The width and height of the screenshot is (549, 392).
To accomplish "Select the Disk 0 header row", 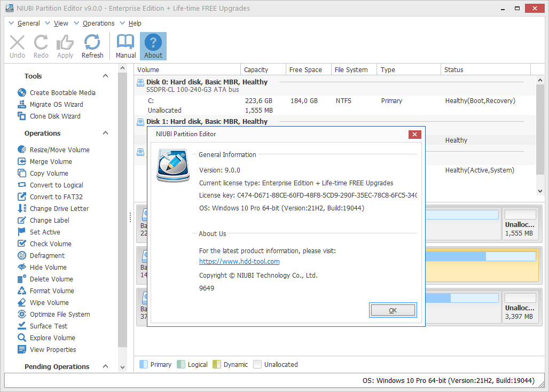I will [335, 85].
